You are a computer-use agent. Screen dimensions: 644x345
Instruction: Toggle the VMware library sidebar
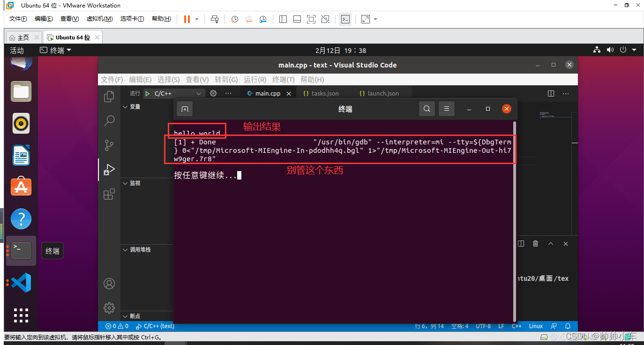(x=283, y=19)
